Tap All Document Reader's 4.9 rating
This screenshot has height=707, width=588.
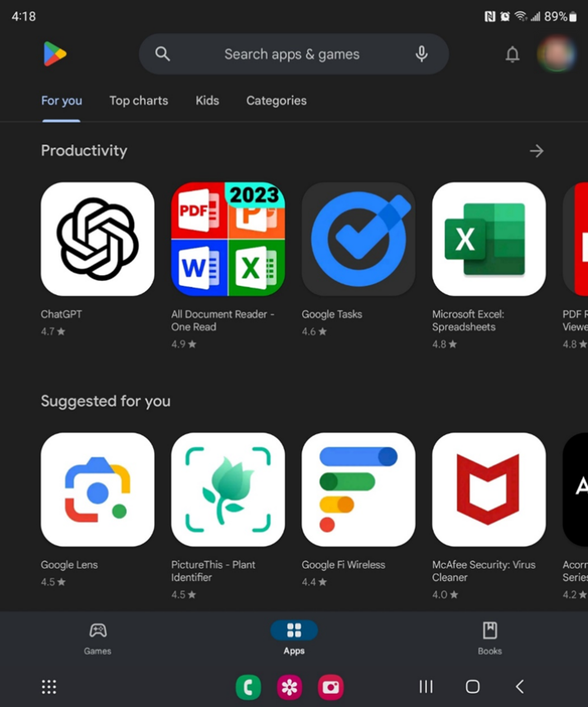tap(184, 344)
